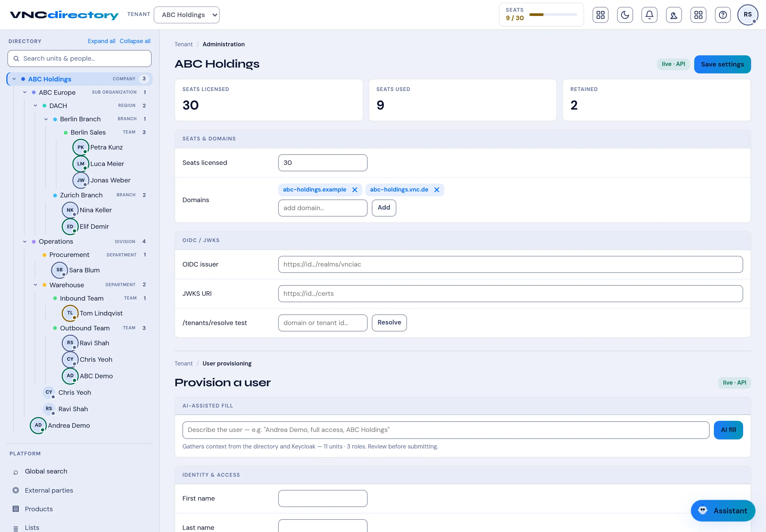This screenshot has width=766, height=532.
Task: Collapse the ABC Holdings company node chevron
Action: 14,79
